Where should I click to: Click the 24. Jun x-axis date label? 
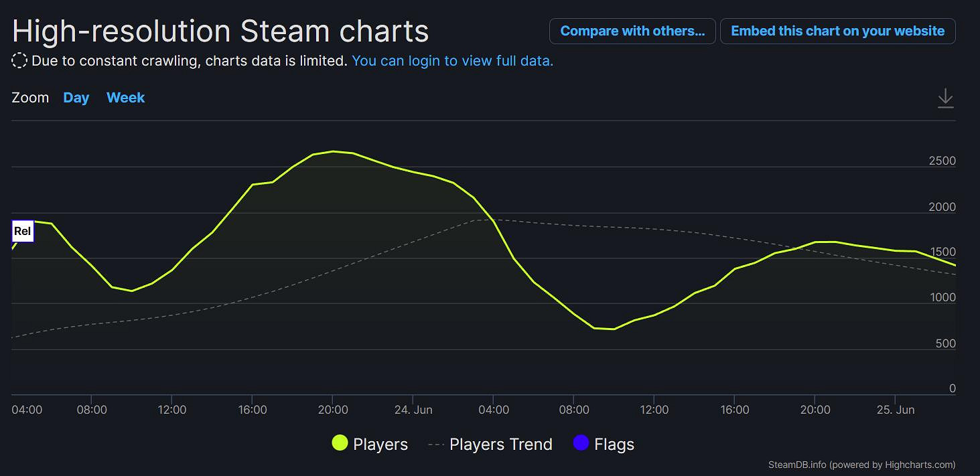pyautogui.click(x=413, y=410)
